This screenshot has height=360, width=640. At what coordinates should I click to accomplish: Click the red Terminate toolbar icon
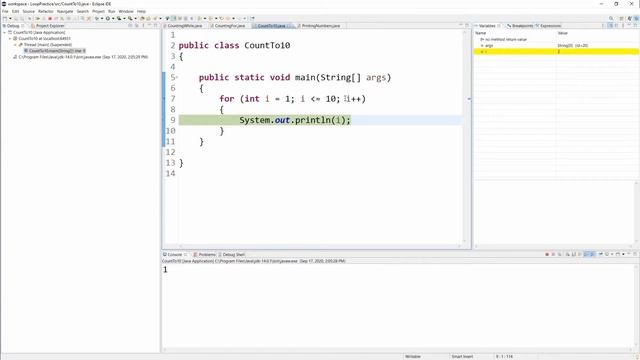tap(50, 18)
